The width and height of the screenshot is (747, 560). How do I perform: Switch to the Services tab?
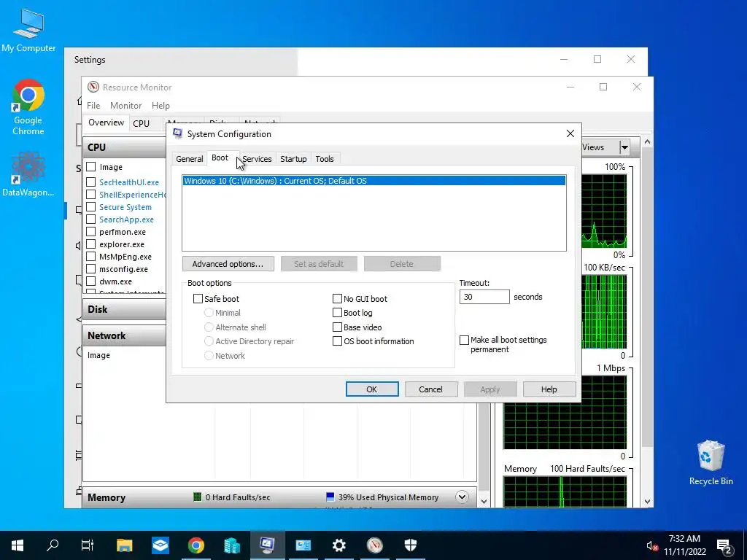point(257,158)
